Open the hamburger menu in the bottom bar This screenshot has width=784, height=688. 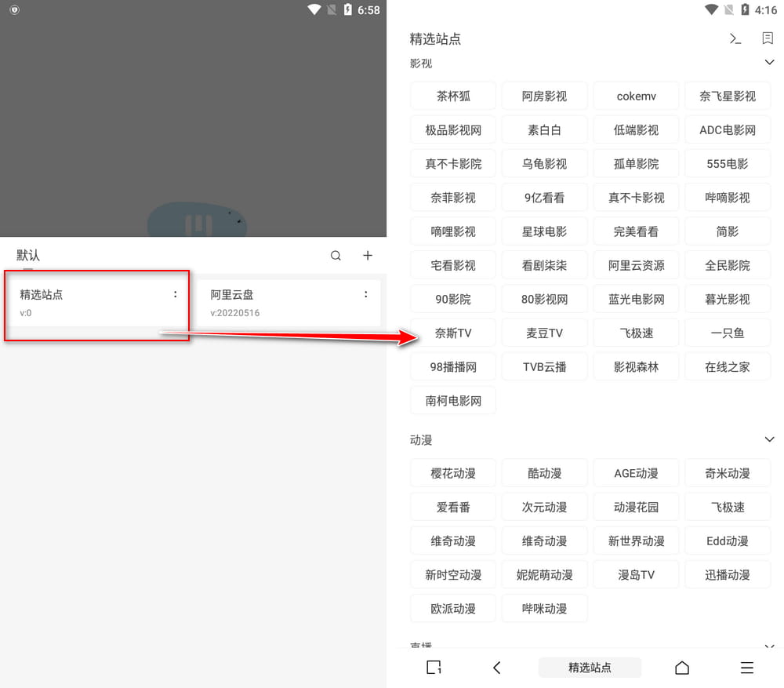point(746,668)
